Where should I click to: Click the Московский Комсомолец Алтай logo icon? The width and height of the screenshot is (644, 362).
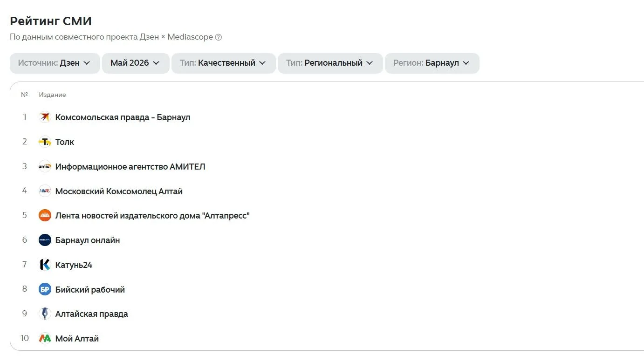coord(45,191)
